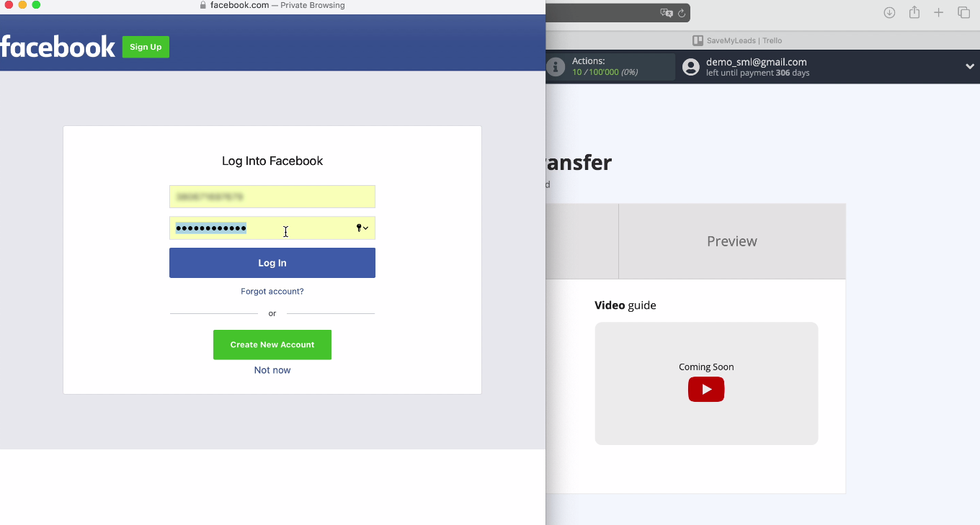Click Create New Account button
This screenshot has height=525, width=980.
pos(272,345)
